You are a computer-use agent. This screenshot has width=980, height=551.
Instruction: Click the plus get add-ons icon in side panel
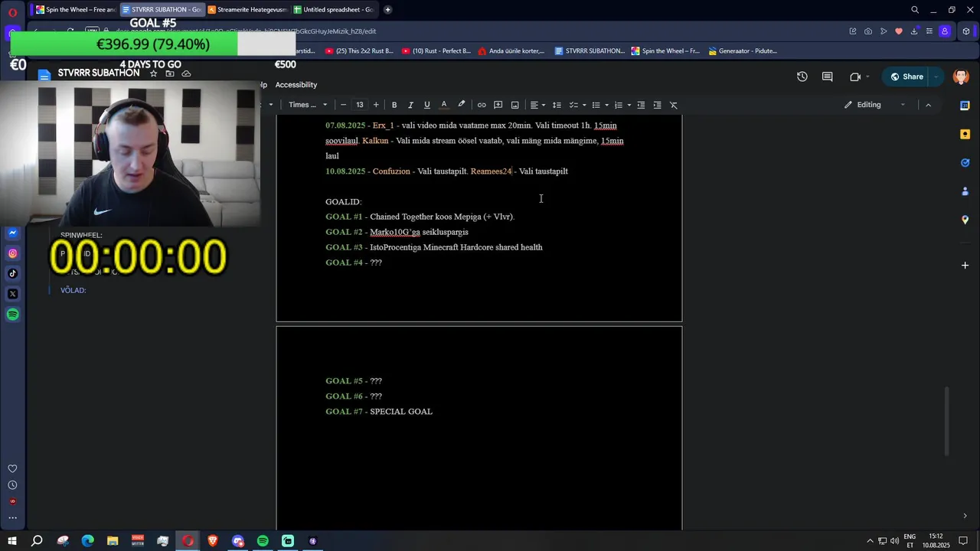tap(965, 266)
